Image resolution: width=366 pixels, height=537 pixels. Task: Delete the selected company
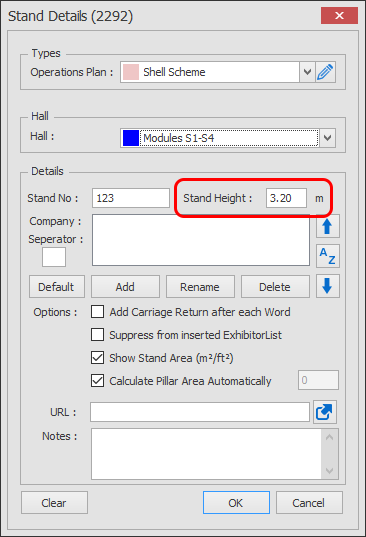[x=275, y=287]
